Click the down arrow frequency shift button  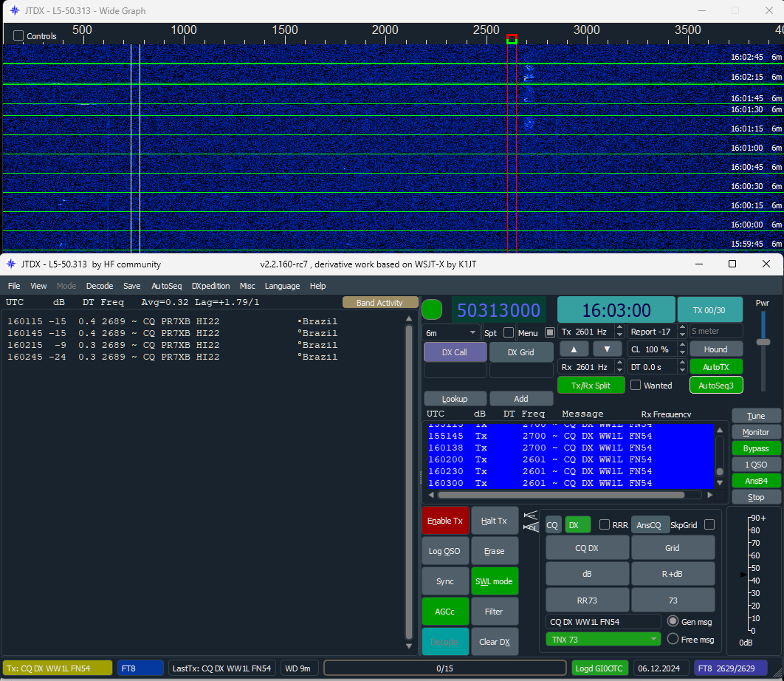607,349
